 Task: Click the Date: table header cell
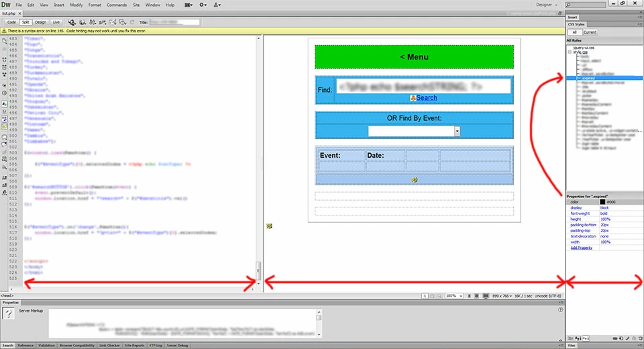pyautogui.click(x=385, y=156)
